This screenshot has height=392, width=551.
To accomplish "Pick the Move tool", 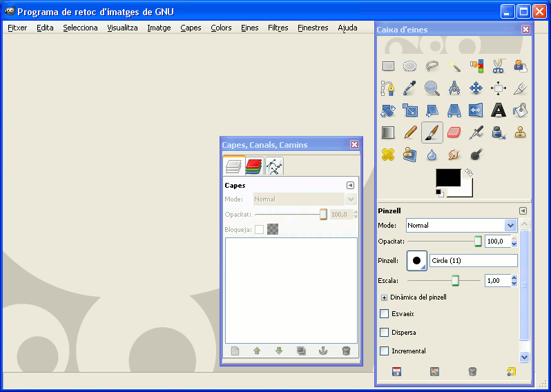I will 476,88.
